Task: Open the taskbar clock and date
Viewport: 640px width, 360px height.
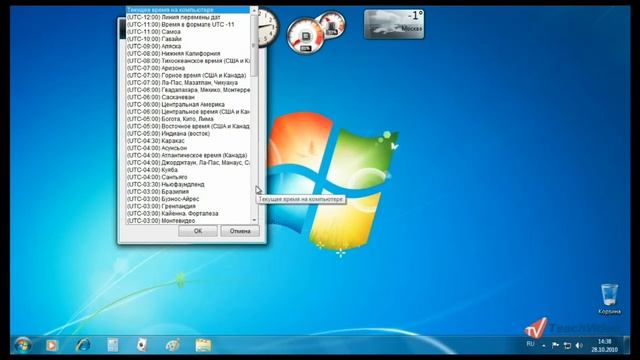Action: [x=604, y=345]
